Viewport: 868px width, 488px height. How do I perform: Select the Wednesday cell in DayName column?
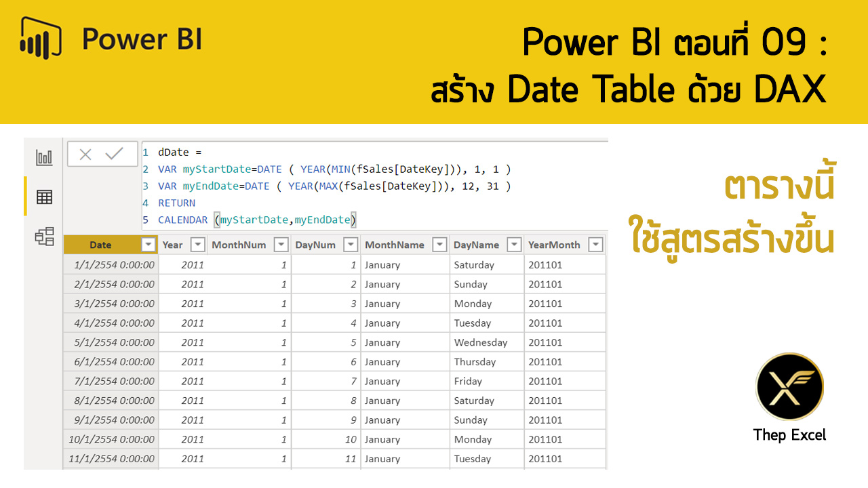[480, 342]
